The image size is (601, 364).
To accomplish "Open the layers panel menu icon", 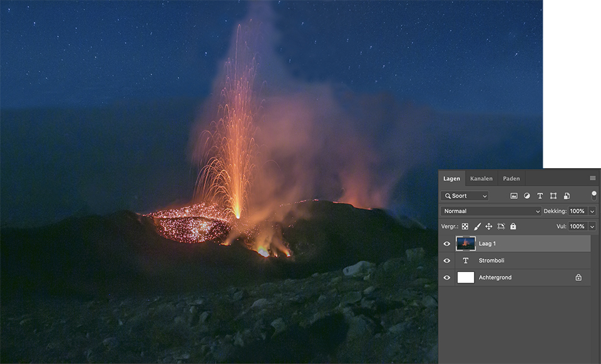I will 593,178.
